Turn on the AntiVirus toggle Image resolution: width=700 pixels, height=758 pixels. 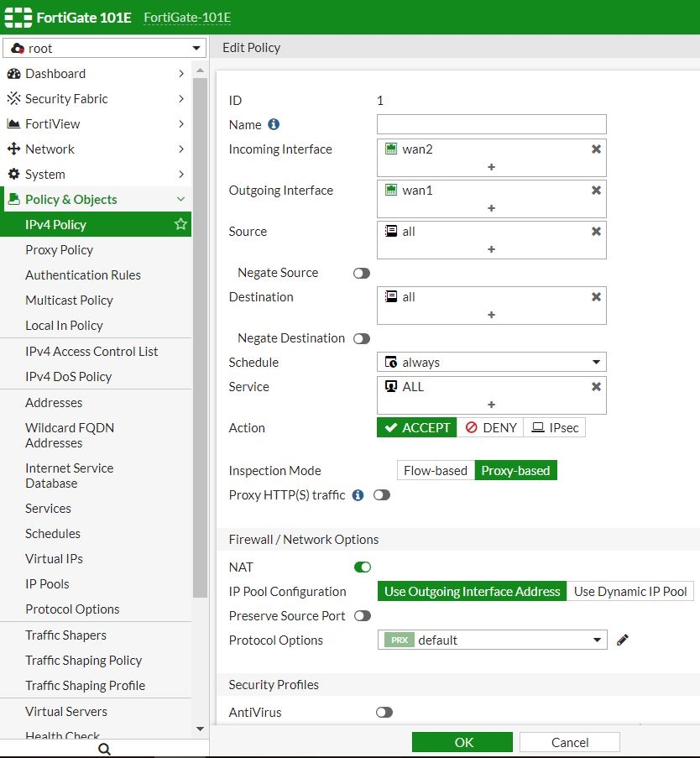tap(384, 712)
